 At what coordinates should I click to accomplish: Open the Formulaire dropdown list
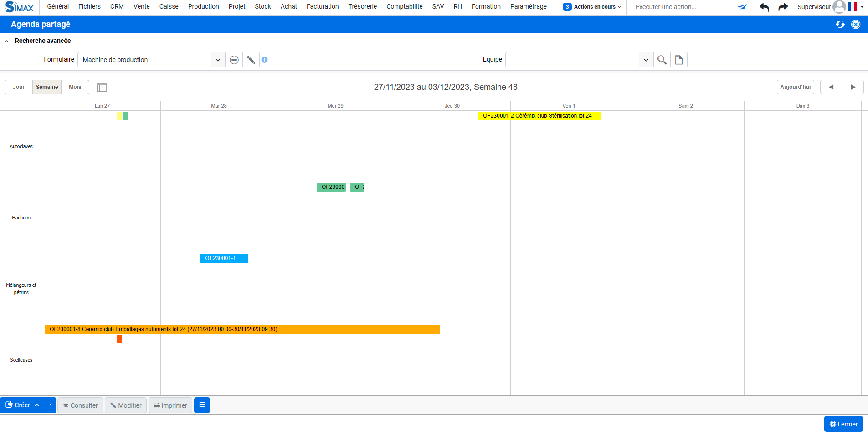point(217,60)
